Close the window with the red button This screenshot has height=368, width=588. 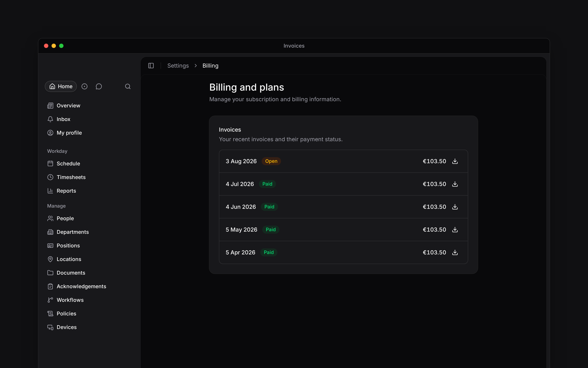click(46, 46)
